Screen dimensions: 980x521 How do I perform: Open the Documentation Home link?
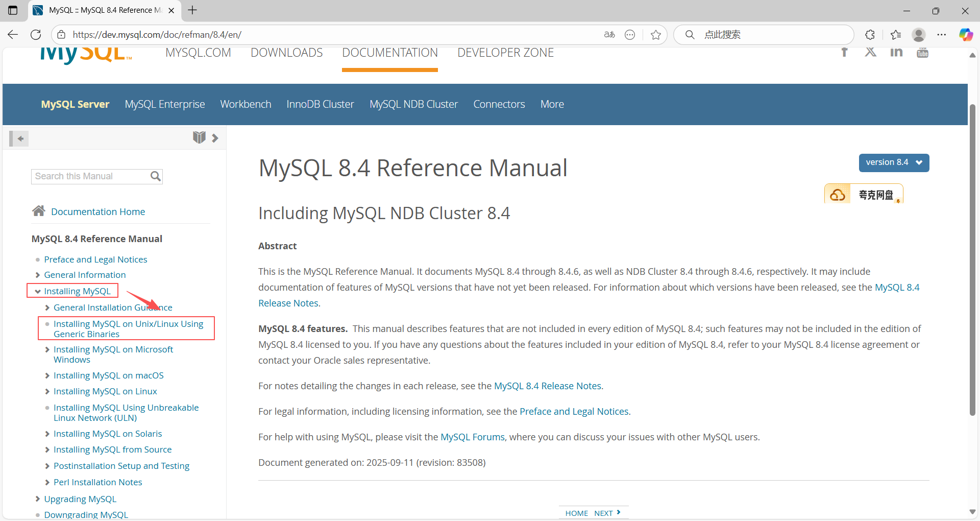click(x=98, y=211)
